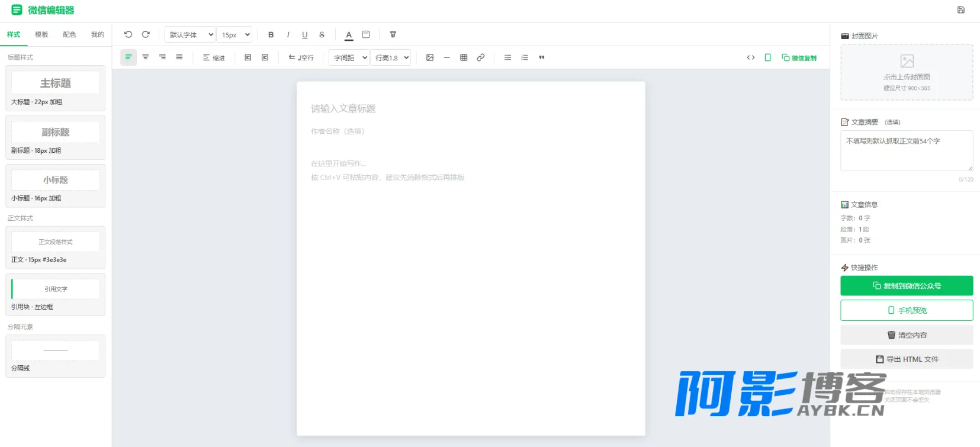Switch to the 模板 tab
Viewport: 980px width, 447px height.
[x=41, y=35]
